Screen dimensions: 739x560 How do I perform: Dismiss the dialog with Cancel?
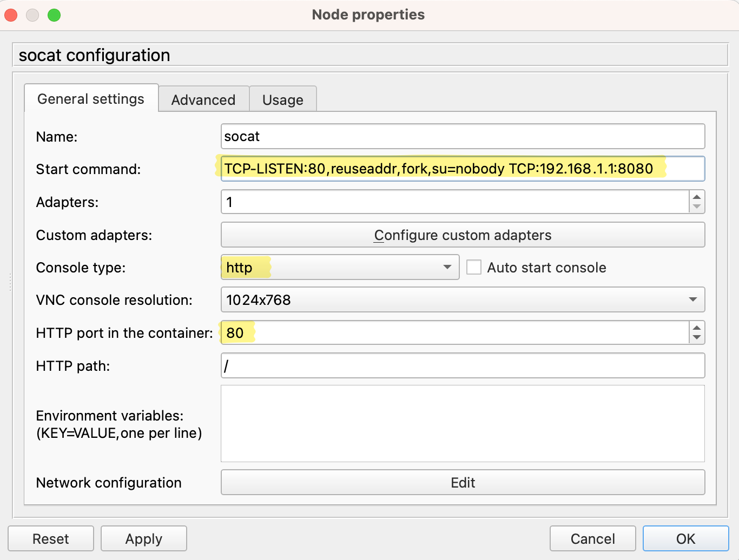[x=592, y=538]
